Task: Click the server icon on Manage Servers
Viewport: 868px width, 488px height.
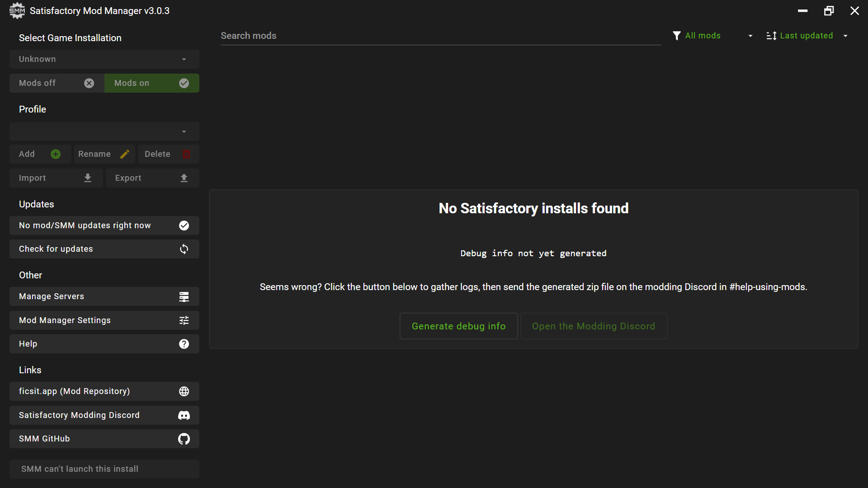Action: [184, 296]
